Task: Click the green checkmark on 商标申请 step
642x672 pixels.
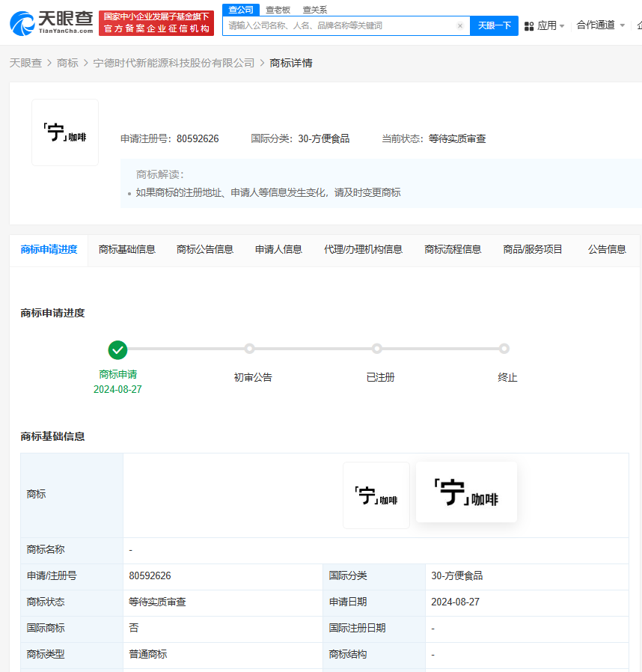Action: (117, 349)
